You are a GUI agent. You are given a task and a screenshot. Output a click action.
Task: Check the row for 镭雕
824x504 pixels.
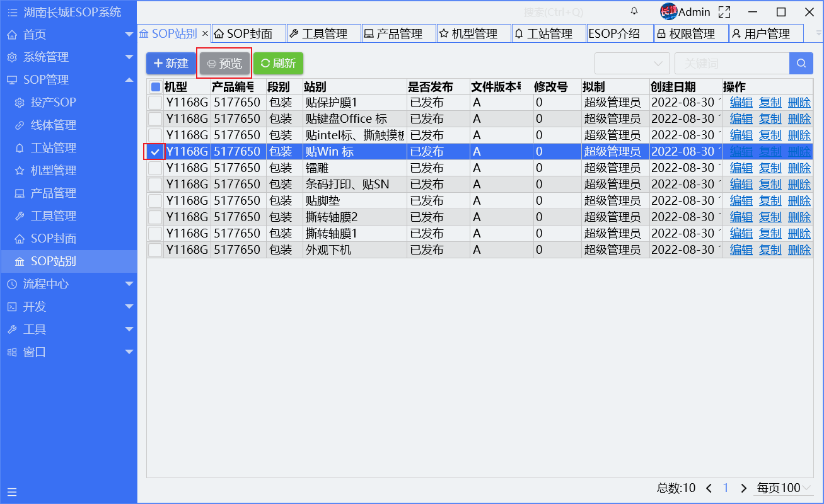point(155,168)
